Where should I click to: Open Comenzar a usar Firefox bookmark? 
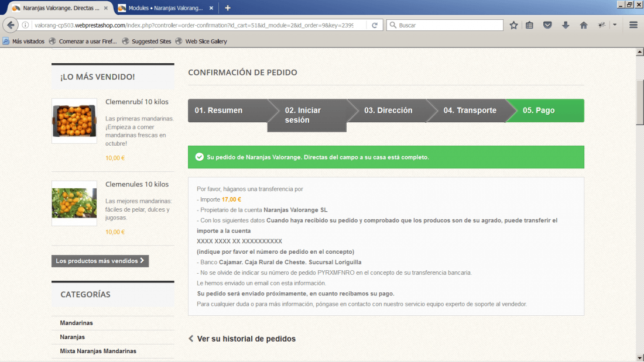click(x=83, y=41)
